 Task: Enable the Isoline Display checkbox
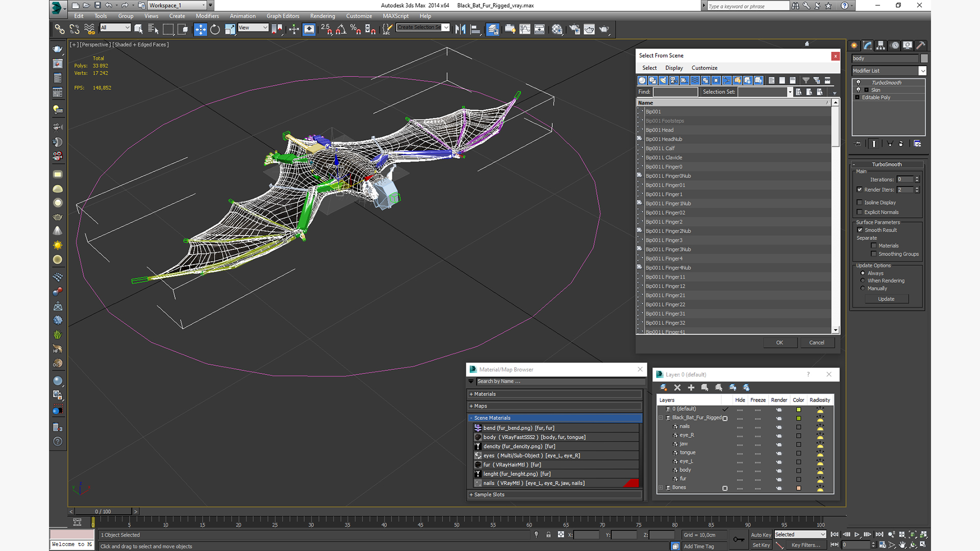click(860, 203)
